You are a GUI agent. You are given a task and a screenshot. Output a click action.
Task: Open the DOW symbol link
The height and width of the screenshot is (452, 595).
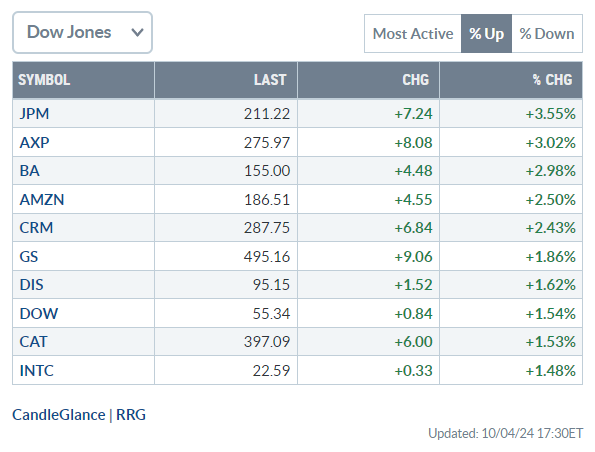pos(39,313)
